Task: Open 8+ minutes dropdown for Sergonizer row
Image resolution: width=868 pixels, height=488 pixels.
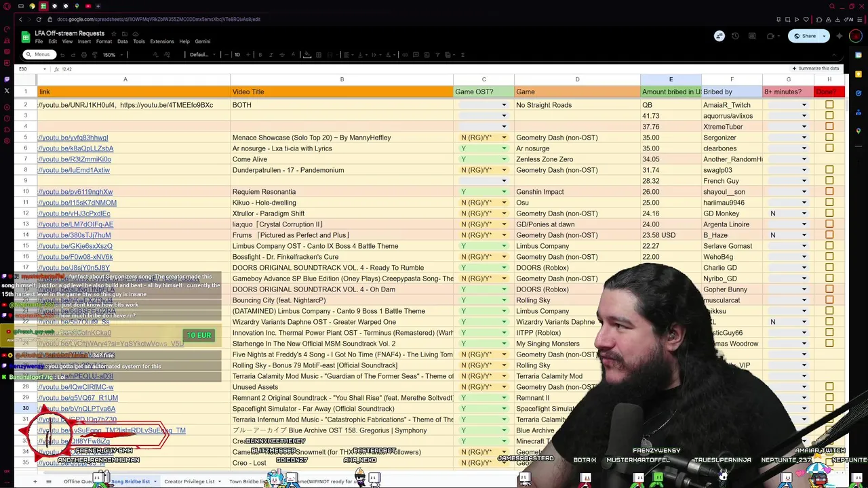Action: coord(804,138)
